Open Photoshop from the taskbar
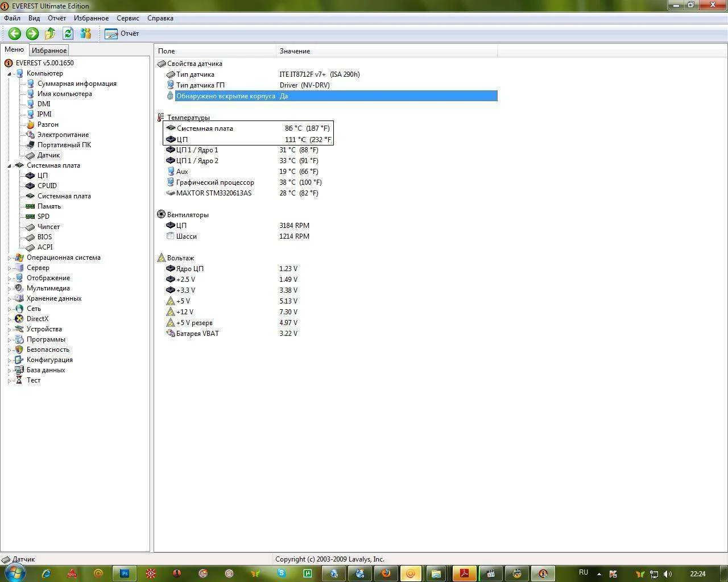The height and width of the screenshot is (582, 728). coord(125,573)
